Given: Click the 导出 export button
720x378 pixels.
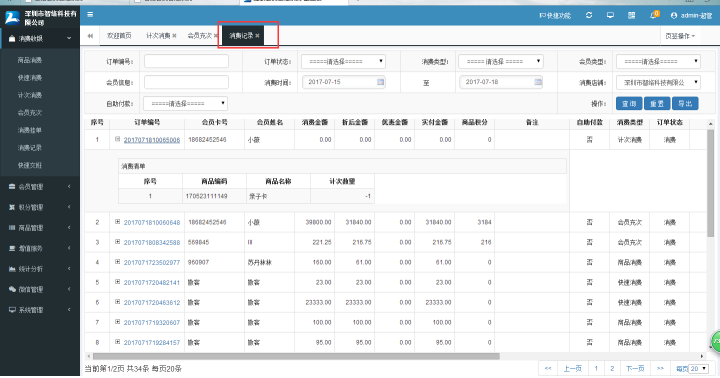Looking at the screenshot, I should point(685,104).
